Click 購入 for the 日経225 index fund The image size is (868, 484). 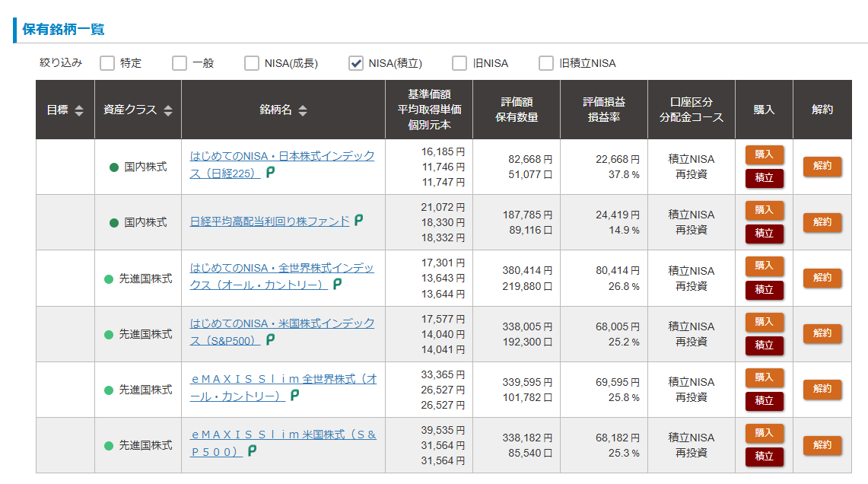tap(764, 154)
